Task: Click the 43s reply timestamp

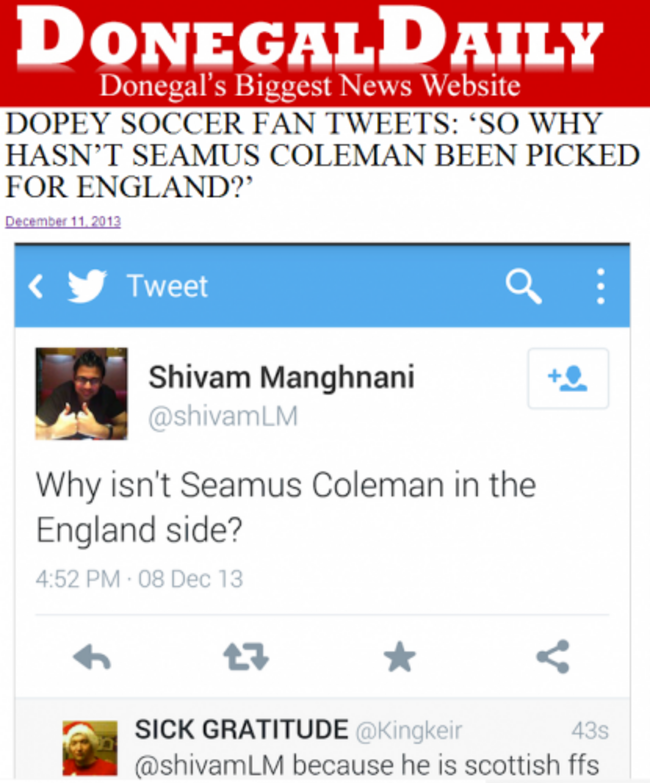Action: coord(590,731)
